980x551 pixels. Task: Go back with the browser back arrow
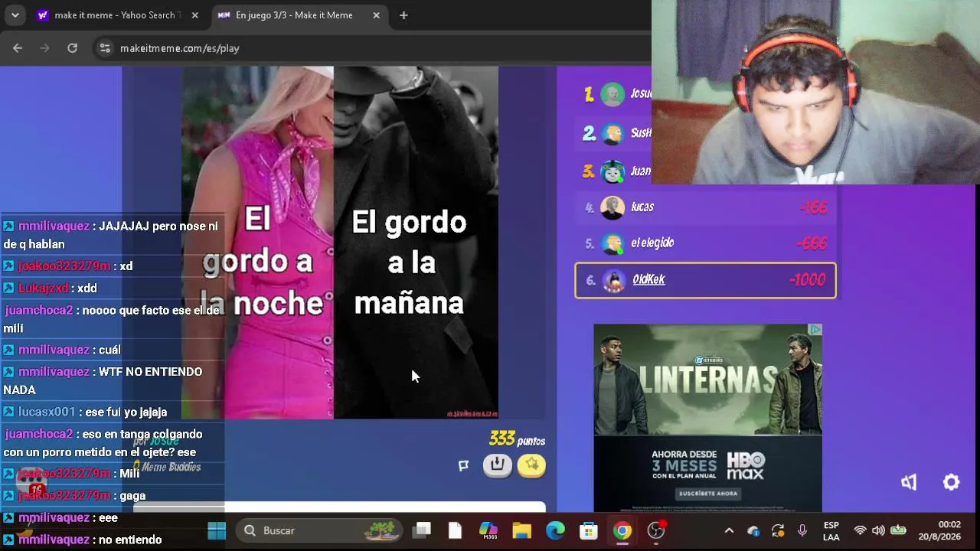pos(18,48)
